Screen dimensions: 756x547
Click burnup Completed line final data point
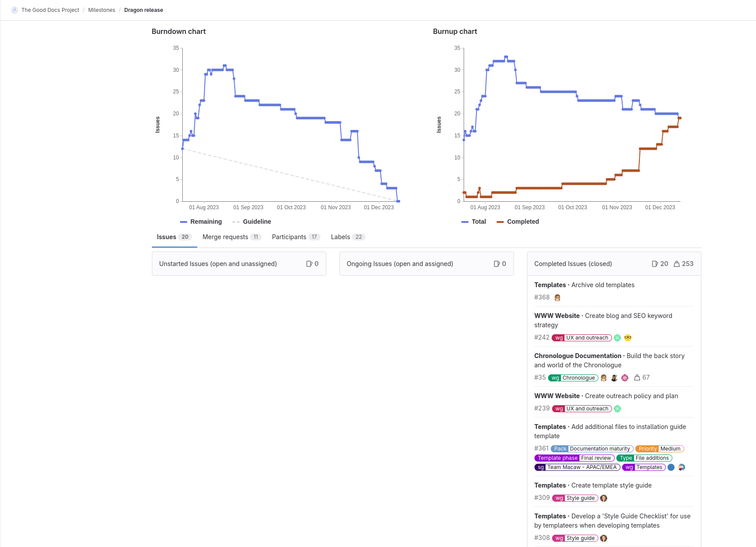pos(680,118)
